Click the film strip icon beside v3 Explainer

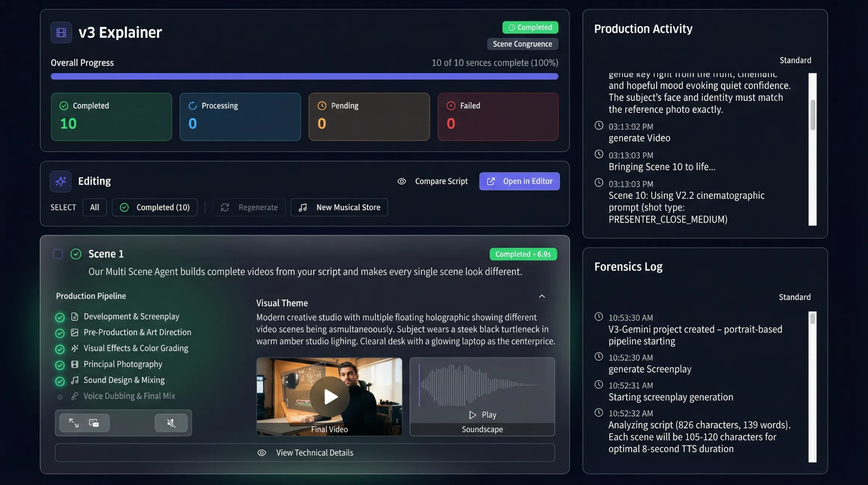(x=61, y=33)
